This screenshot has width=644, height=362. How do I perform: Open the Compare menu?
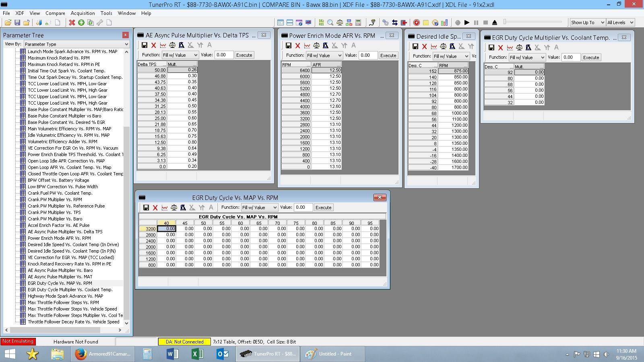point(55,13)
